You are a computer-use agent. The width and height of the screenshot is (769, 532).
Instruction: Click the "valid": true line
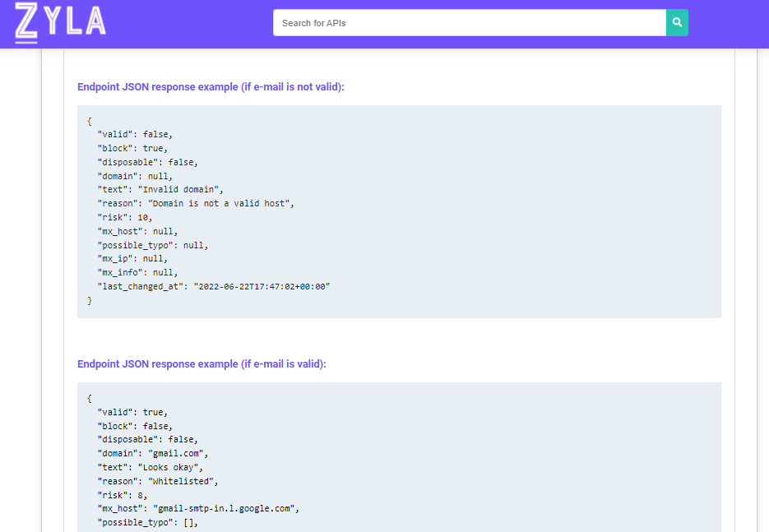click(132, 412)
